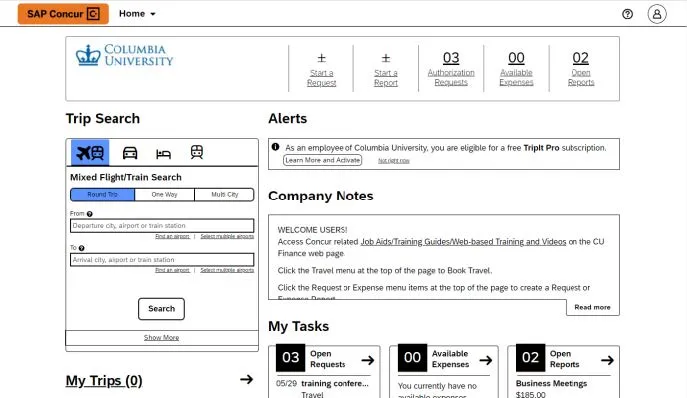Open the user profile icon
The width and height of the screenshot is (687, 398).
coord(657,14)
